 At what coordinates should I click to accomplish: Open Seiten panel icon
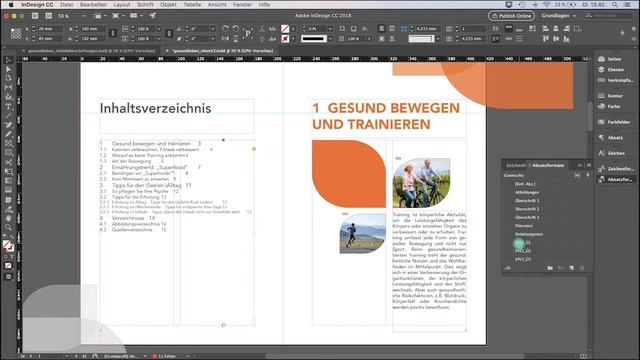tap(601, 59)
